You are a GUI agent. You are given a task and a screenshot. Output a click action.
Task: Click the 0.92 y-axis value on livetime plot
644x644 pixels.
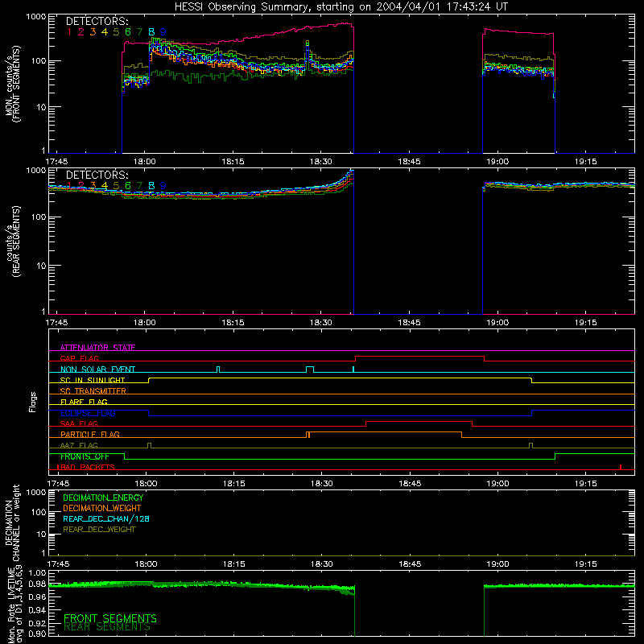click(37, 623)
